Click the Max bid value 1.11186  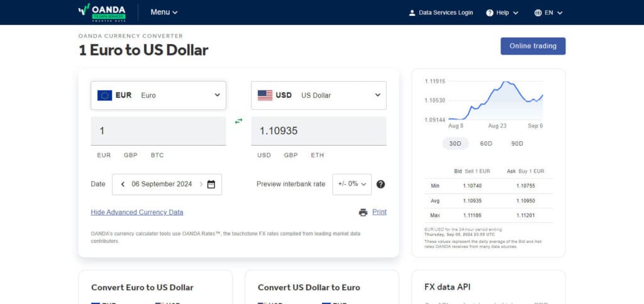point(472,215)
